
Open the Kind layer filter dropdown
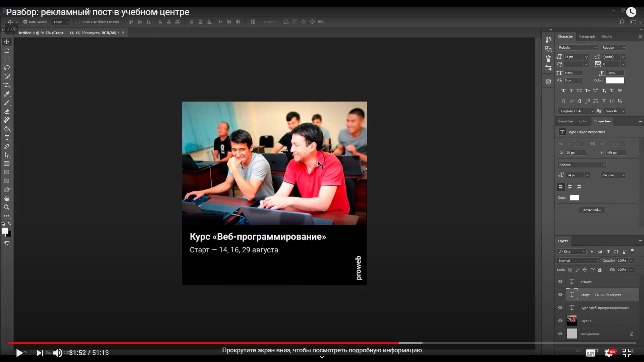click(x=572, y=252)
